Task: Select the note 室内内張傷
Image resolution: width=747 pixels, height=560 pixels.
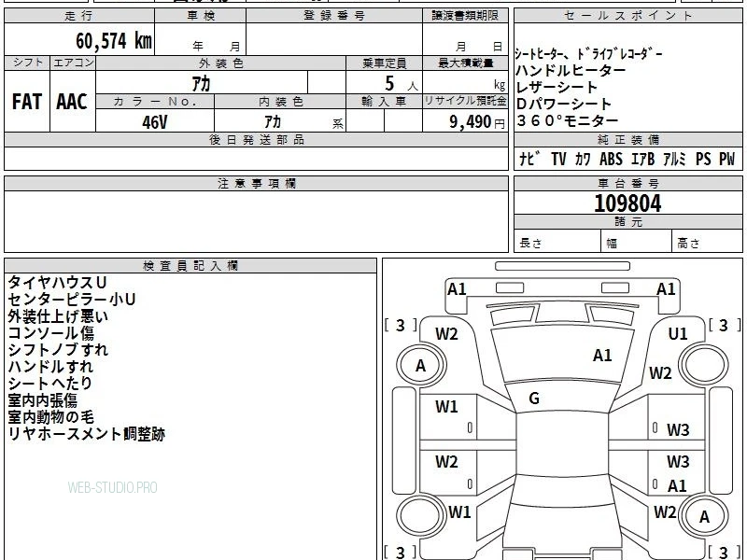Action: point(42,400)
